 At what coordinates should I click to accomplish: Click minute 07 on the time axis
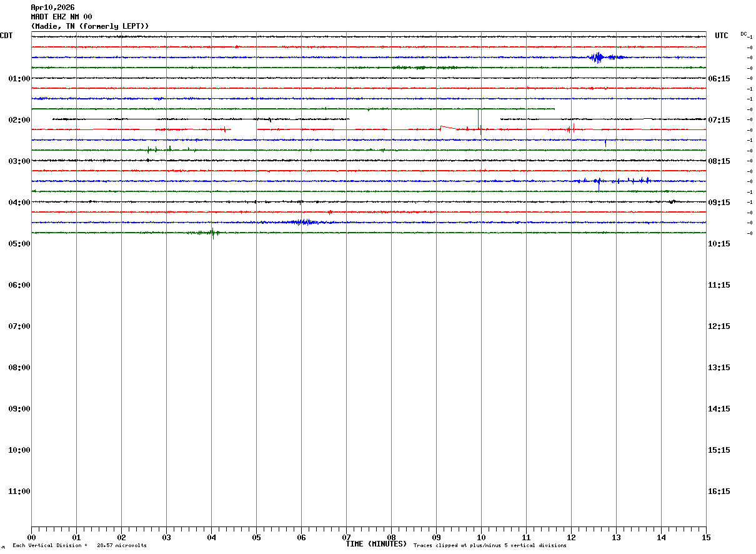point(346,537)
